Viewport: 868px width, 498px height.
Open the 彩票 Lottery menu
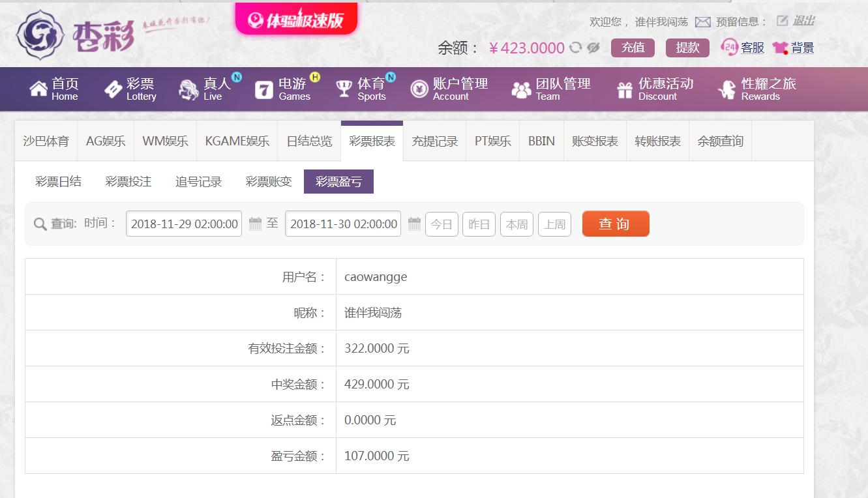tap(130, 89)
